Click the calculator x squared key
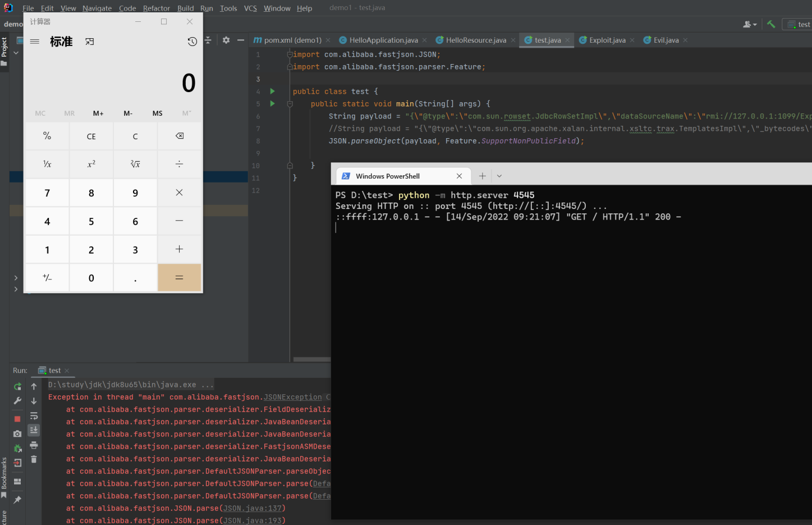The width and height of the screenshot is (812, 525). [91, 164]
